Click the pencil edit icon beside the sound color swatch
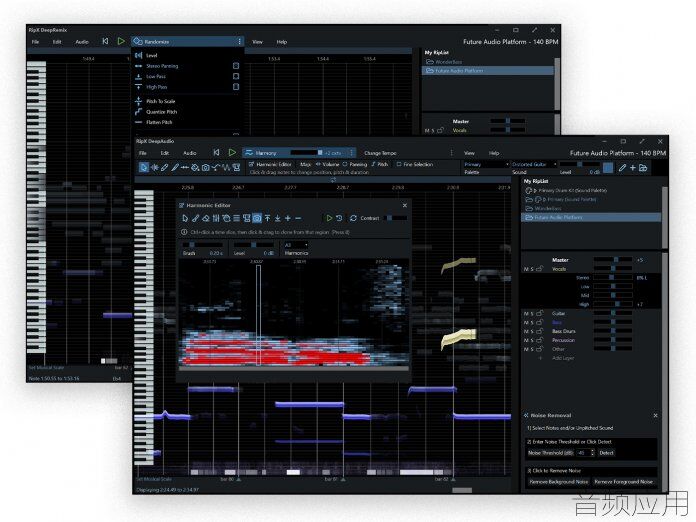The height and width of the screenshot is (522, 696). [x=622, y=168]
